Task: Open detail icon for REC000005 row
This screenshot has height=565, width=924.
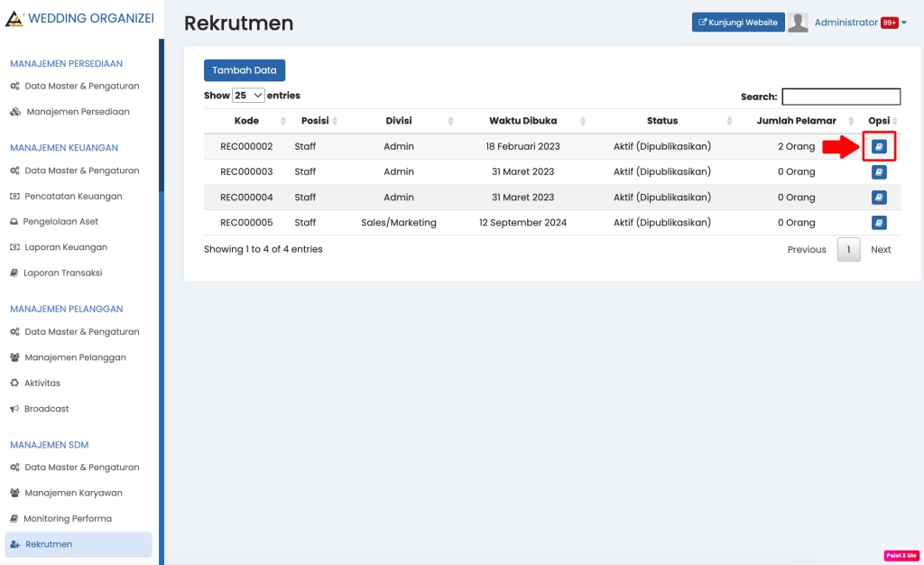Action: pos(879,222)
